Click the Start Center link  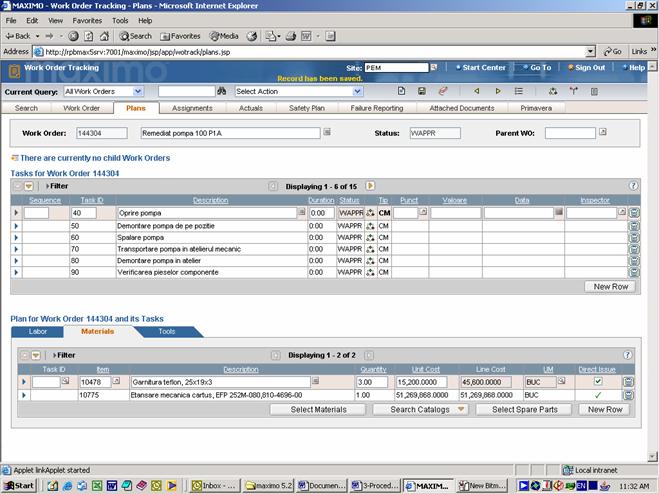481,67
